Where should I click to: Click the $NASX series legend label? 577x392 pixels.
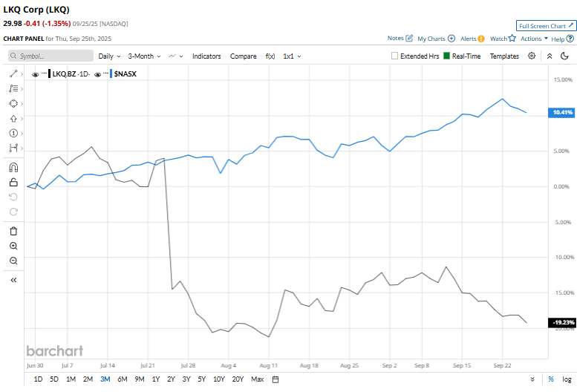pos(125,74)
